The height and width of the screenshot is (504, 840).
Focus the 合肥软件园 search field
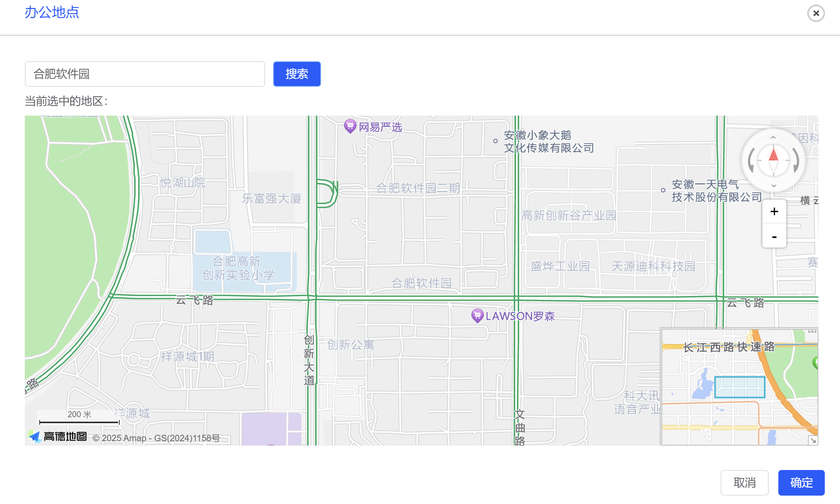click(145, 74)
